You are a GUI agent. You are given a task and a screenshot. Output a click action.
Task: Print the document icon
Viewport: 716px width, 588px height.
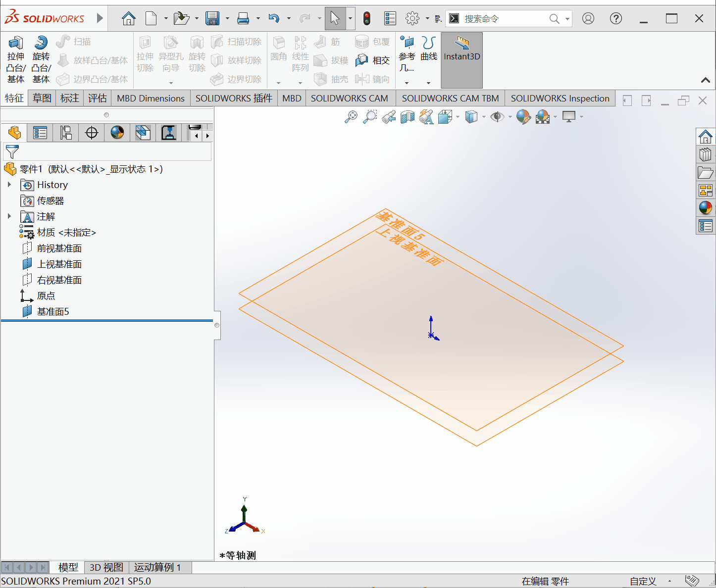[x=243, y=19]
